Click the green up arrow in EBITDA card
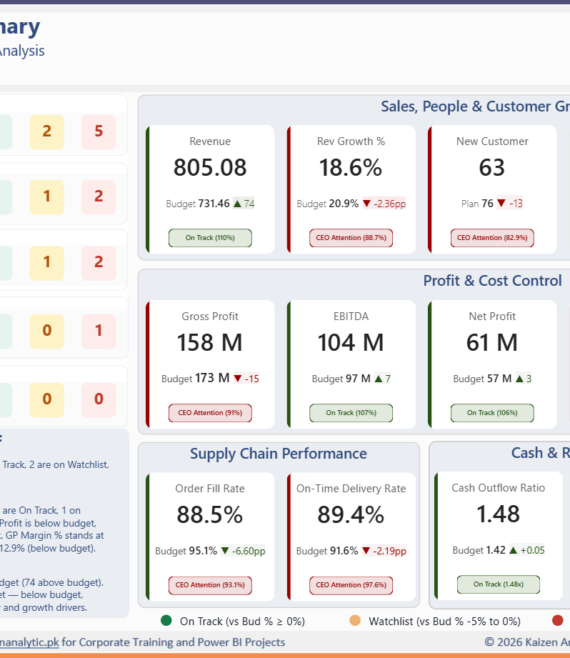The image size is (570, 658). pos(378,379)
